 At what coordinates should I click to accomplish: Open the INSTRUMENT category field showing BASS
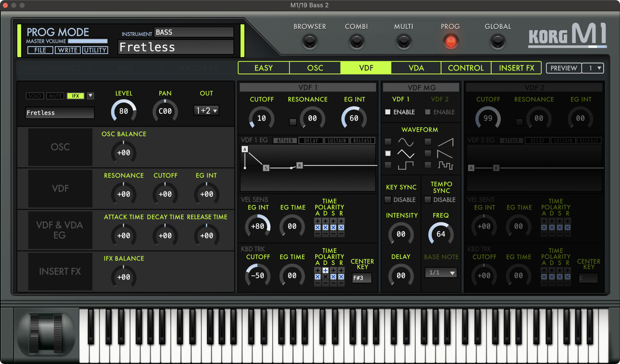point(194,32)
